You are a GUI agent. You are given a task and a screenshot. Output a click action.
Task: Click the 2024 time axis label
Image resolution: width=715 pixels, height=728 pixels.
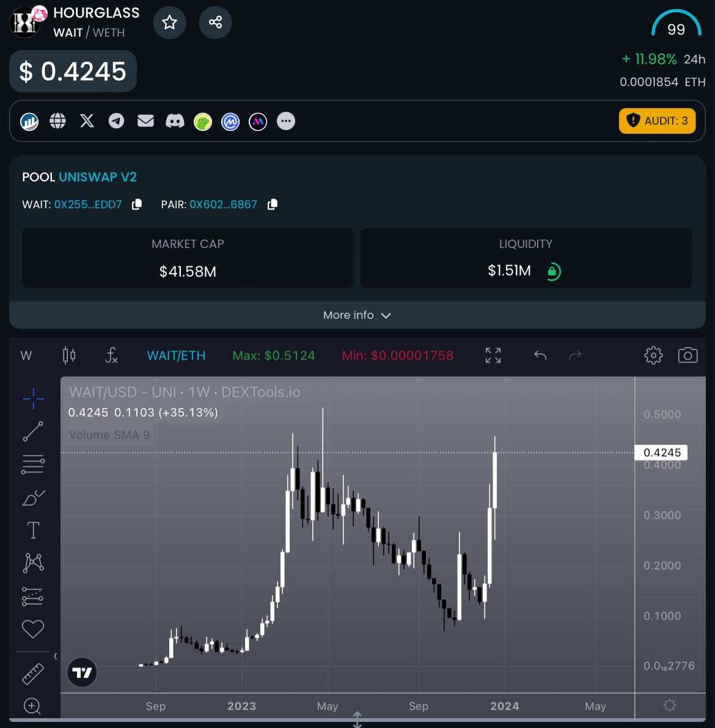505,706
